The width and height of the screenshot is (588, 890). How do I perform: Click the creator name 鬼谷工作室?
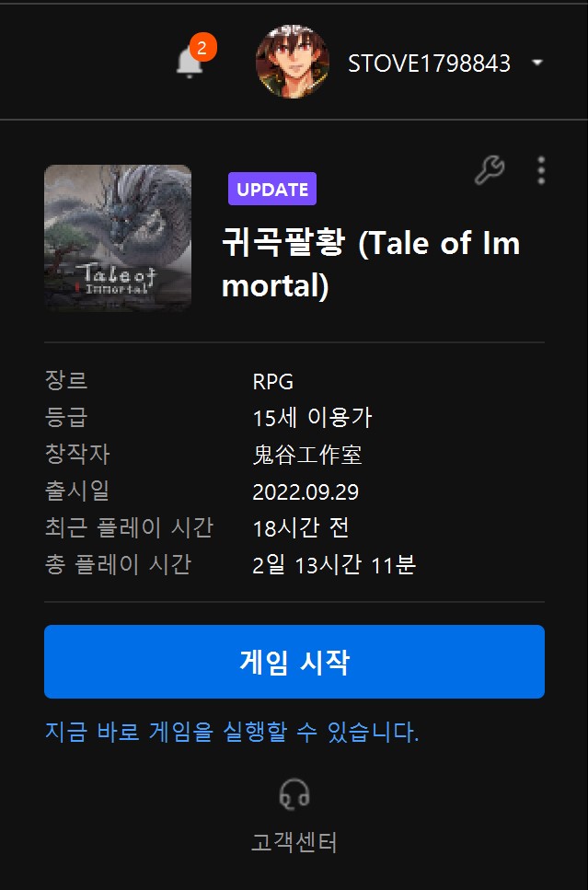[307, 456]
